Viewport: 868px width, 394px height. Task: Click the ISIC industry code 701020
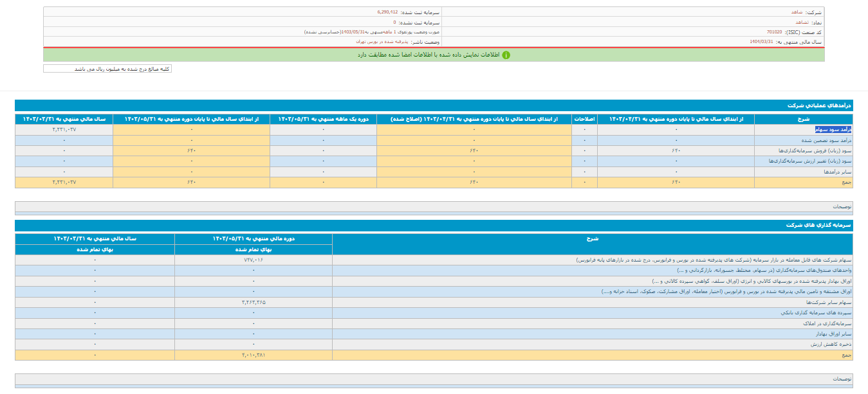[x=774, y=31]
